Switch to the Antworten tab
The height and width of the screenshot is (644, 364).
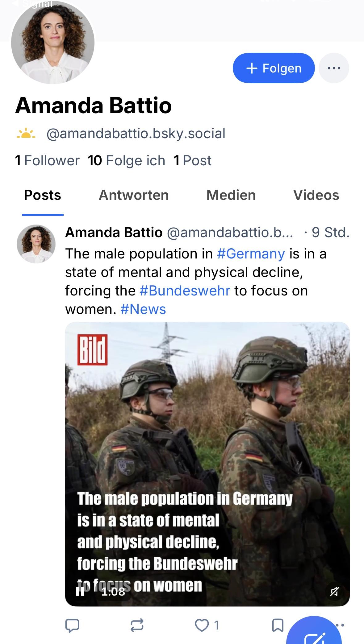[x=134, y=195]
